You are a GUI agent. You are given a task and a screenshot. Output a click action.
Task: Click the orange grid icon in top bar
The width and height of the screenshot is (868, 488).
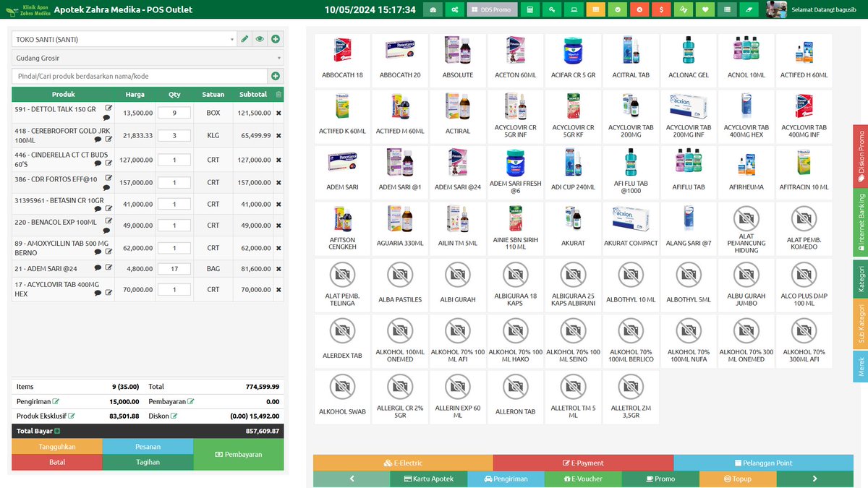(595, 10)
